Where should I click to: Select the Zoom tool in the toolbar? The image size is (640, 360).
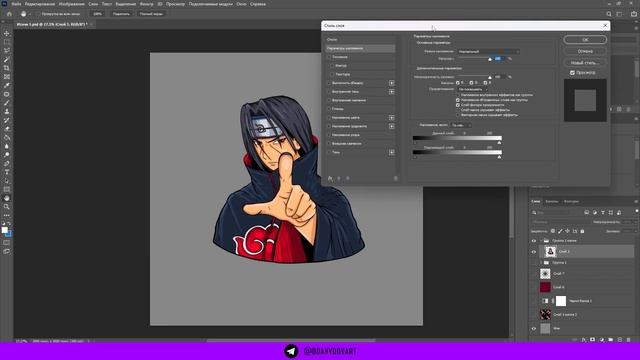7,207
